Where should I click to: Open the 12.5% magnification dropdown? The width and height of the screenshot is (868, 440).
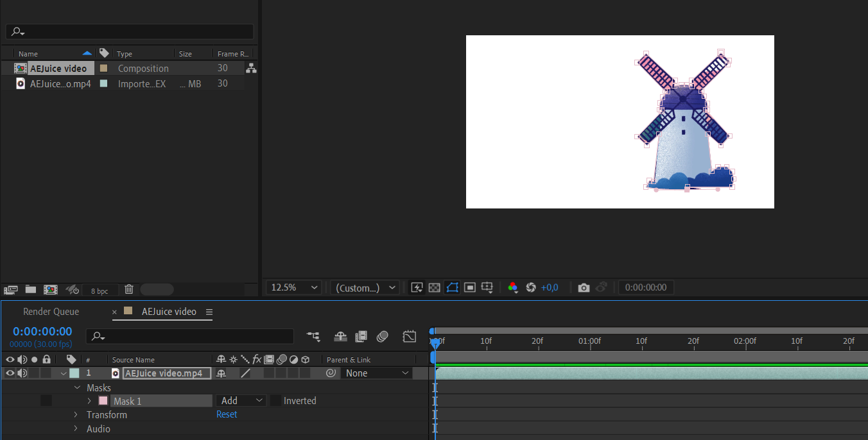point(294,288)
